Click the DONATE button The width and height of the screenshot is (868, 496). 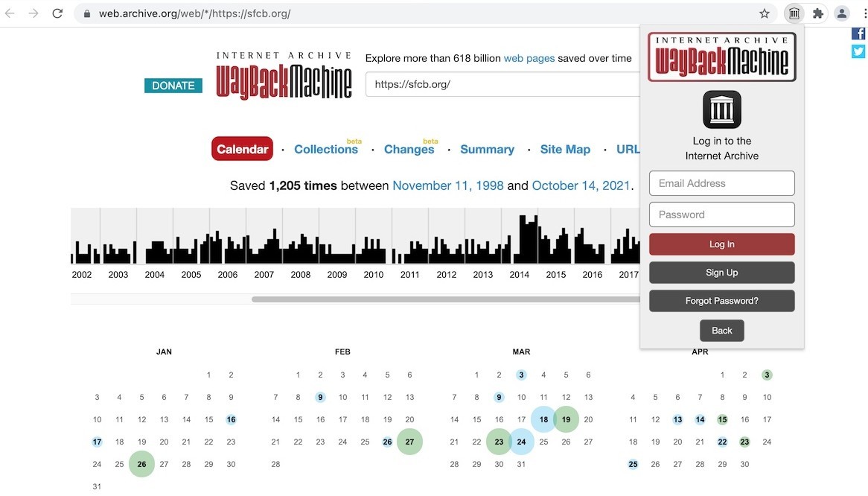pyautogui.click(x=173, y=86)
